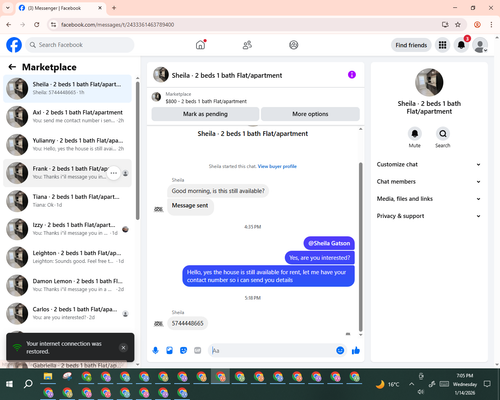This screenshot has height=400, width=500.
Task: Open Friends icon in top navigation
Action: [247, 45]
